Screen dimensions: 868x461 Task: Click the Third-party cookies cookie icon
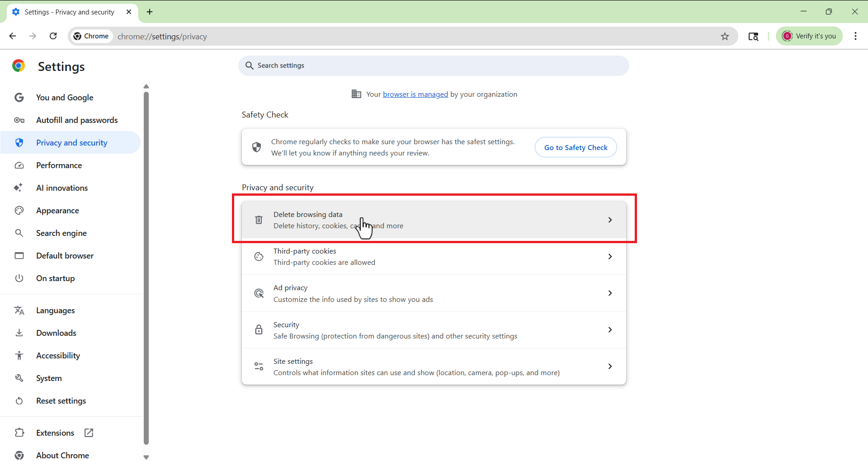pyautogui.click(x=259, y=257)
